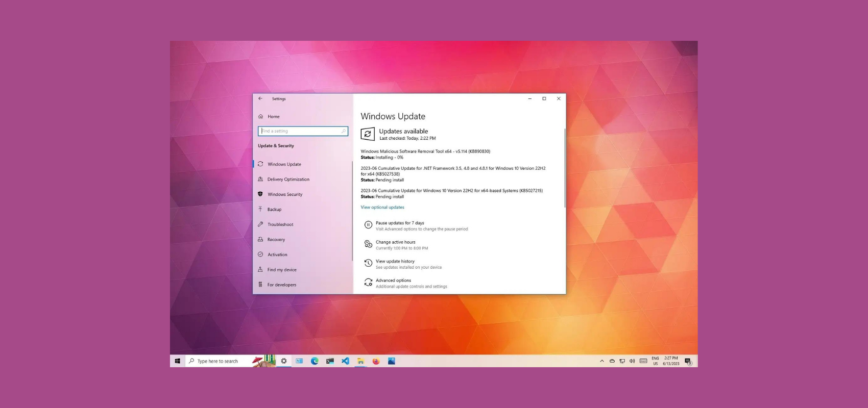Click the pause icon beside Pause updates
Viewport: 868px width, 408px height.
coord(368,225)
